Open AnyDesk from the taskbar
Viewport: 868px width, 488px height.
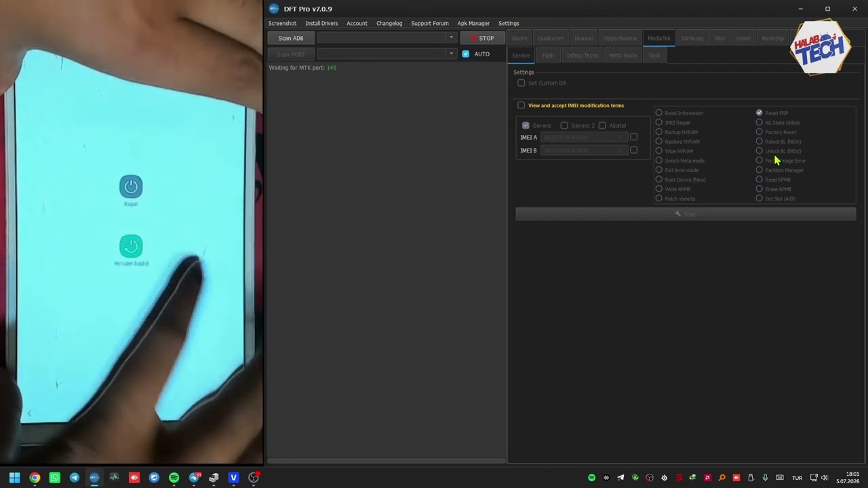coord(134,478)
